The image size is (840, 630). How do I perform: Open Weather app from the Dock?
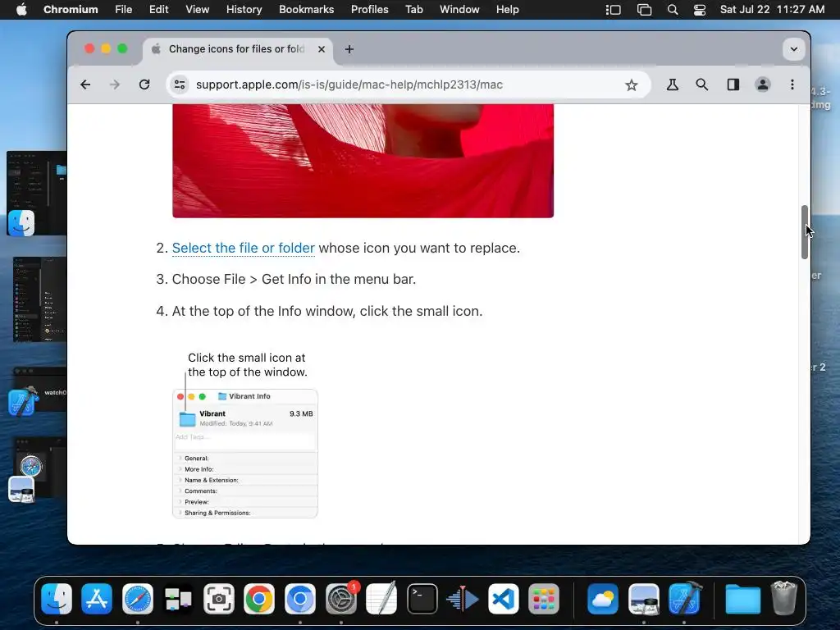click(603, 599)
